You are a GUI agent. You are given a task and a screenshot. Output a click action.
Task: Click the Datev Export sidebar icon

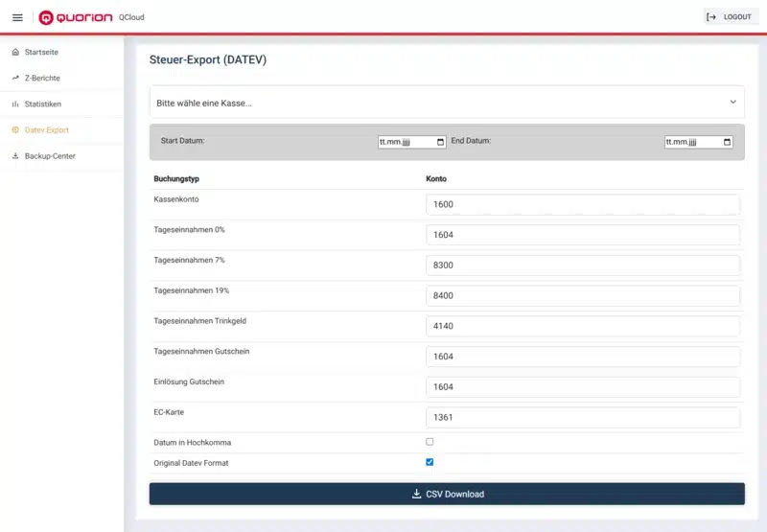tap(15, 130)
